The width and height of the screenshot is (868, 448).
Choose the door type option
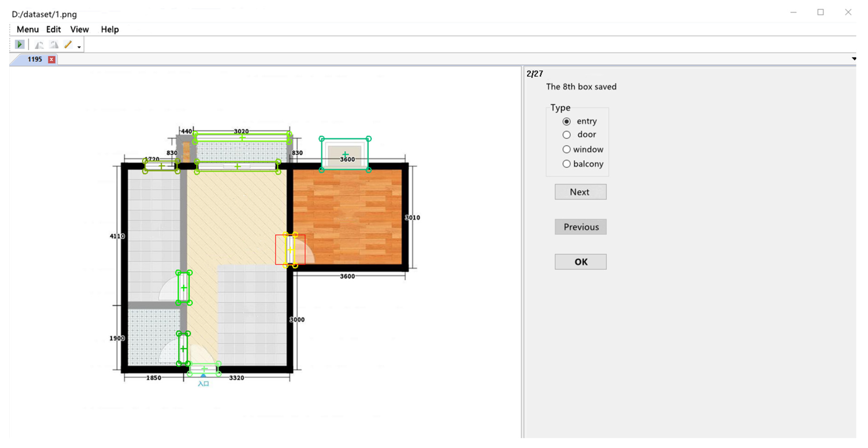pyautogui.click(x=566, y=135)
